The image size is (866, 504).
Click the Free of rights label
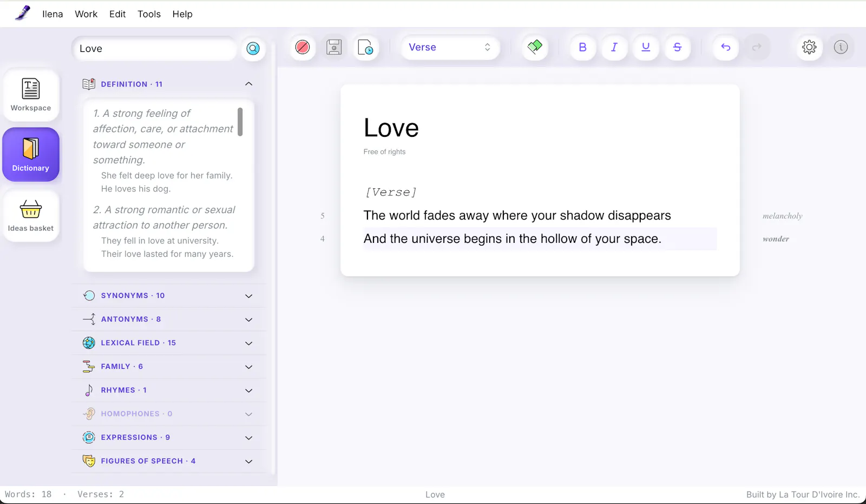(384, 152)
